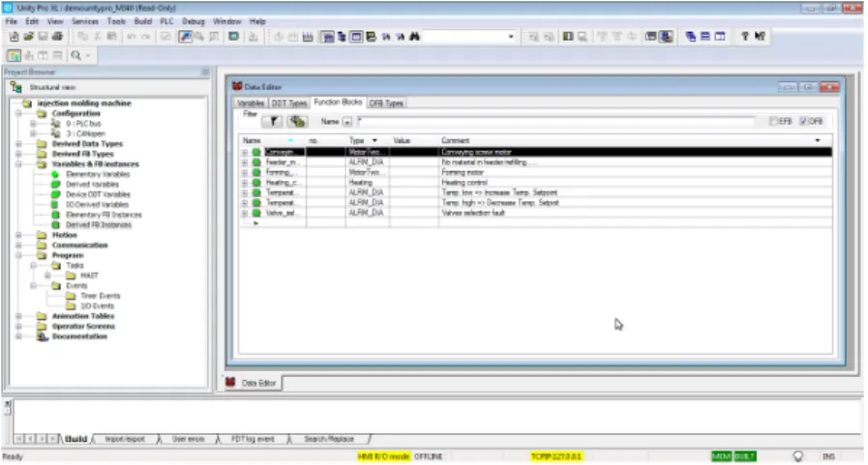The height and width of the screenshot is (465, 868).
Task: Open the Name filter dropdown button
Action: tap(347, 122)
